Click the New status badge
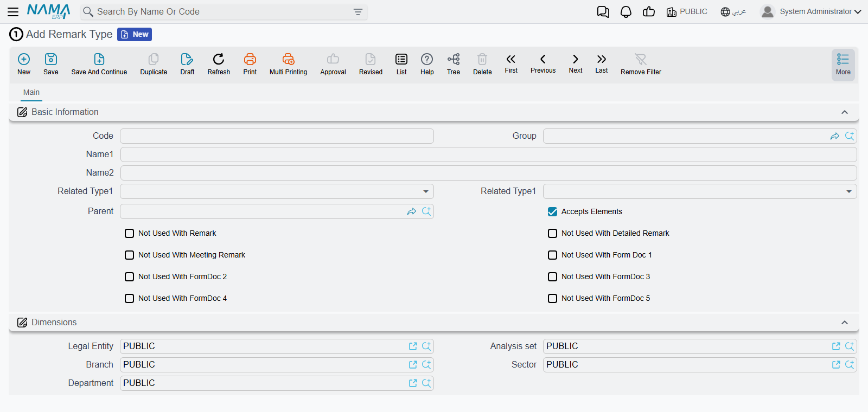The image size is (868, 412). click(135, 35)
